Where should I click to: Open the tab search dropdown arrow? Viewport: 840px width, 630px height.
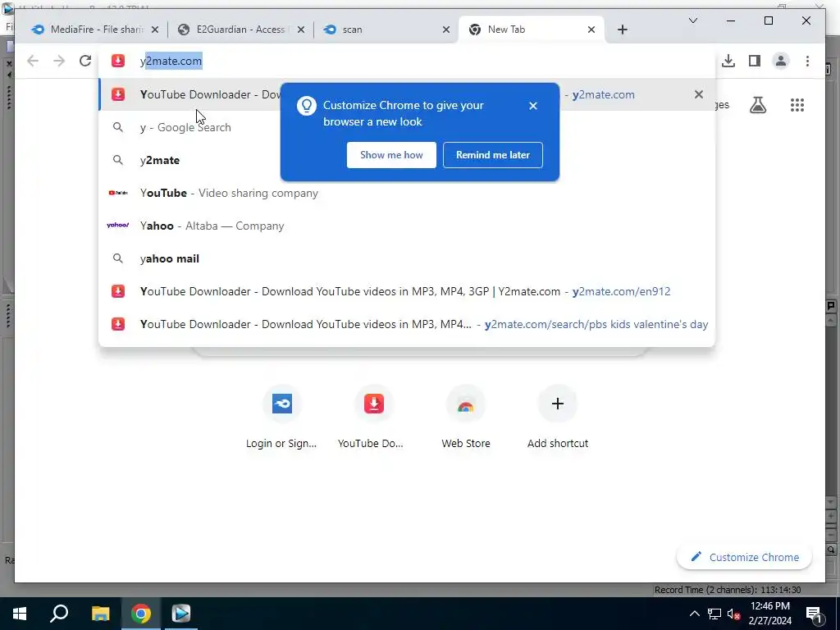tap(692, 21)
